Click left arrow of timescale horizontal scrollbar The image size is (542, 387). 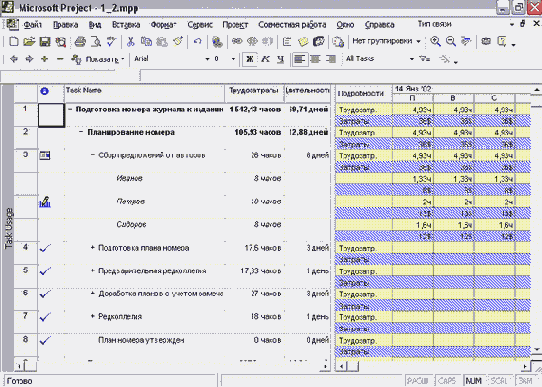click(341, 366)
